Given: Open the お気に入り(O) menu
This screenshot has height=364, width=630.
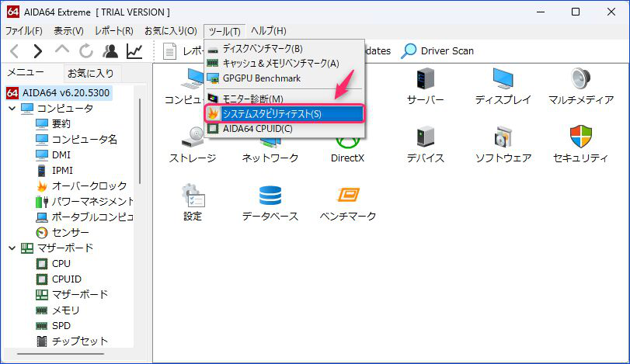Looking at the screenshot, I should [171, 31].
